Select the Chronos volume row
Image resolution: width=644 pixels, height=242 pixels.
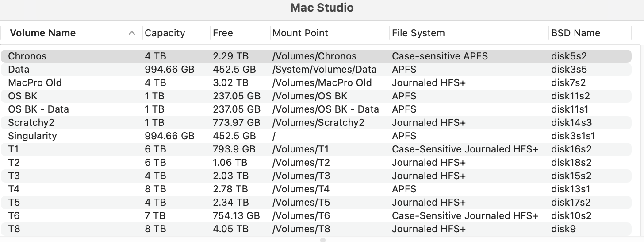[27, 56]
